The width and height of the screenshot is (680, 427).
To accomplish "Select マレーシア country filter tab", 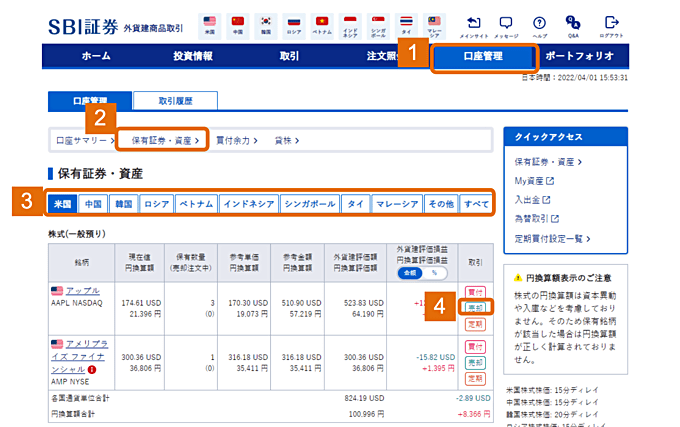I will coord(397,204).
